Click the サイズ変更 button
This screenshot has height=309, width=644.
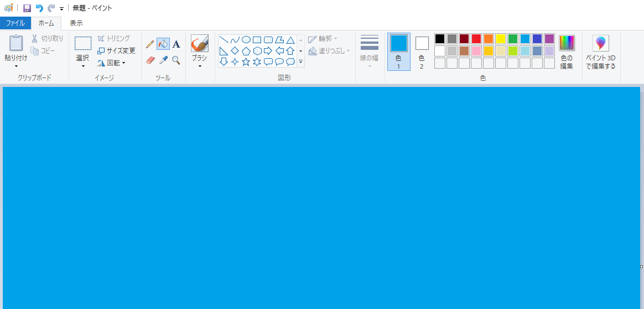(116, 50)
